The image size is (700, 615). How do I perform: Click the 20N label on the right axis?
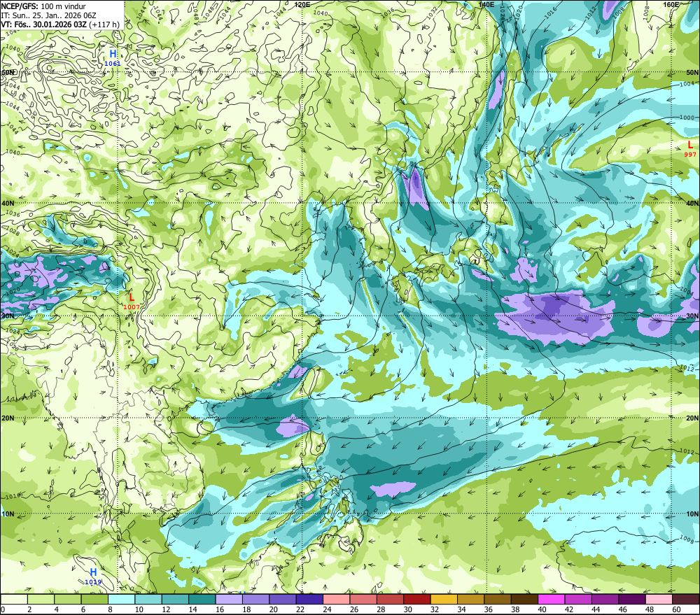[692, 418]
